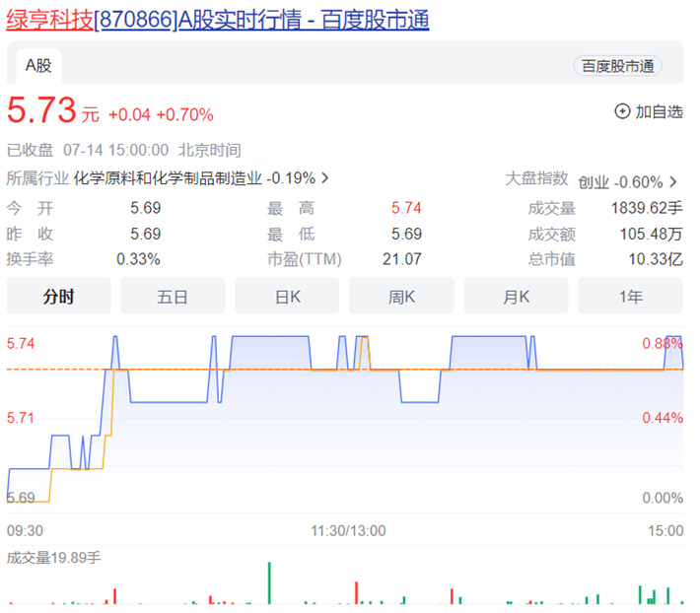The image size is (700, 613).
Task: Click the tallest green volume bar
Action: click(x=268, y=583)
